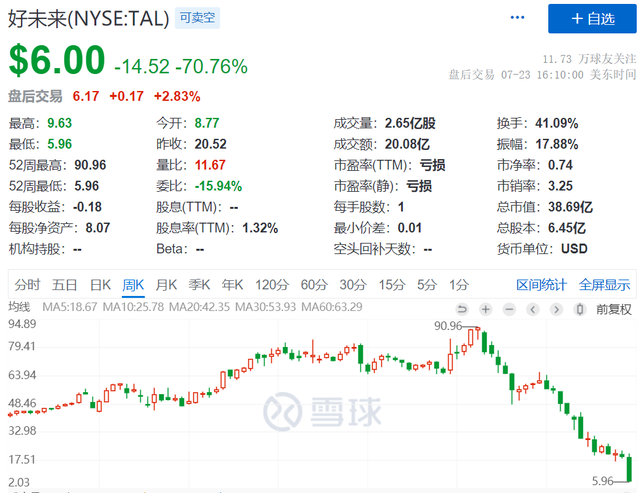
Task: Click the MA60:63.29 indicator
Action: [331, 307]
